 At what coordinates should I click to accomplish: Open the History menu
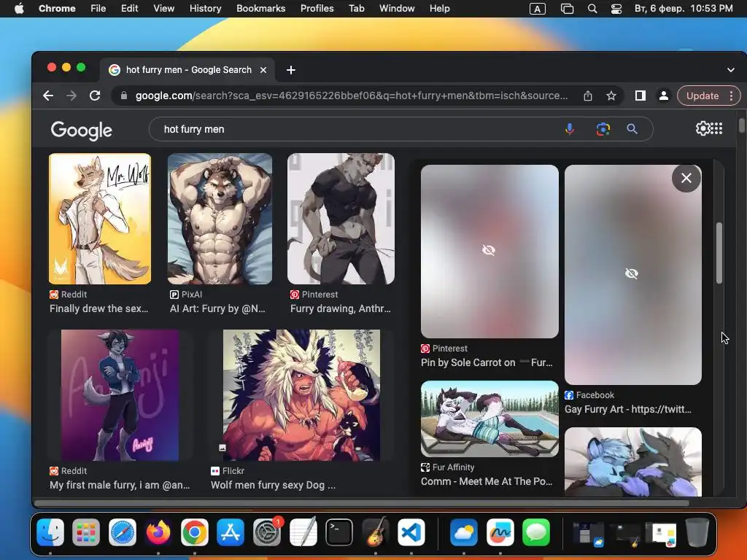[205, 9]
